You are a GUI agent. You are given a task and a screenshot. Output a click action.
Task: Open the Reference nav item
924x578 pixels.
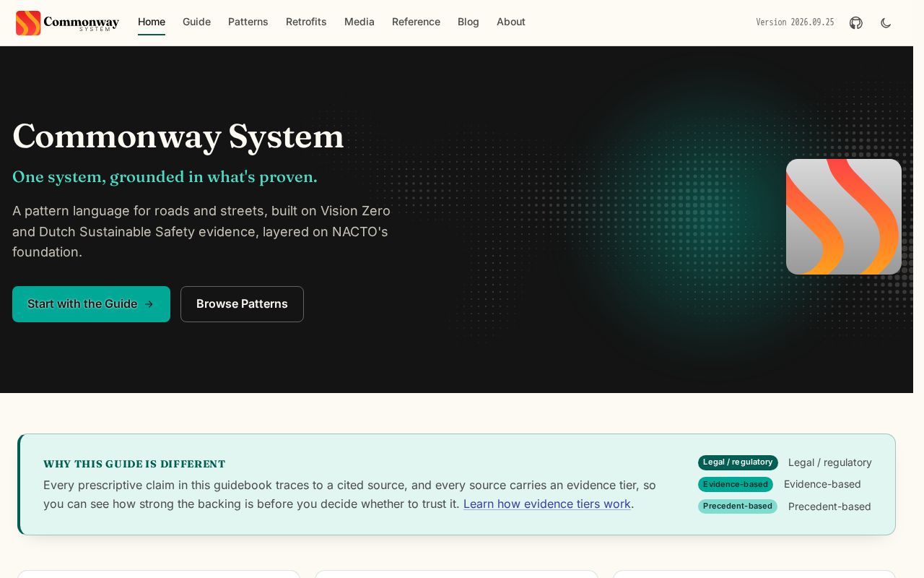[x=416, y=22]
